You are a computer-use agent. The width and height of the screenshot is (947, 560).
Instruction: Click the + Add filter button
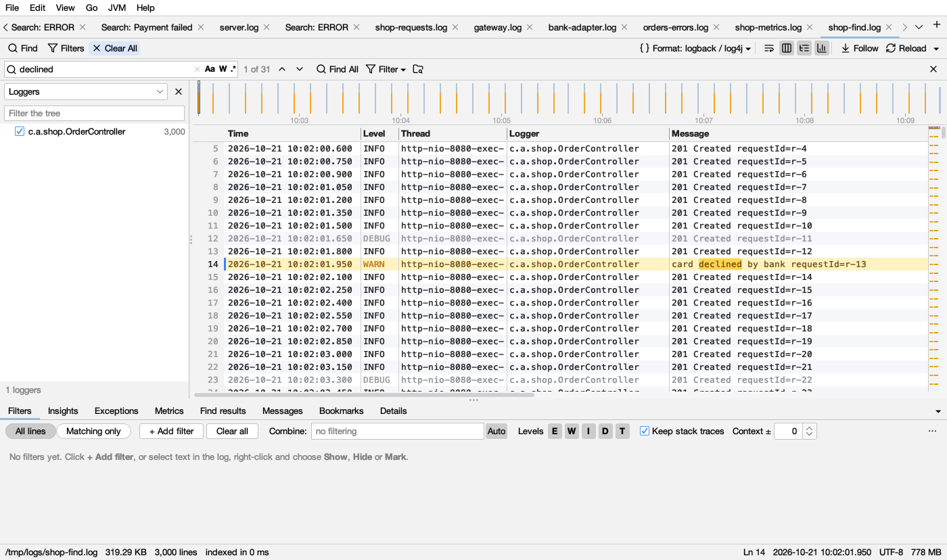click(172, 431)
